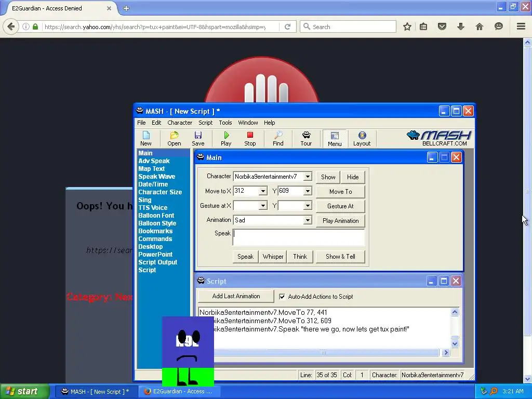Image resolution: width=532 pixels, height=399 pixels.
Task: Click in the Speak text box
Action: coord(299,237)
